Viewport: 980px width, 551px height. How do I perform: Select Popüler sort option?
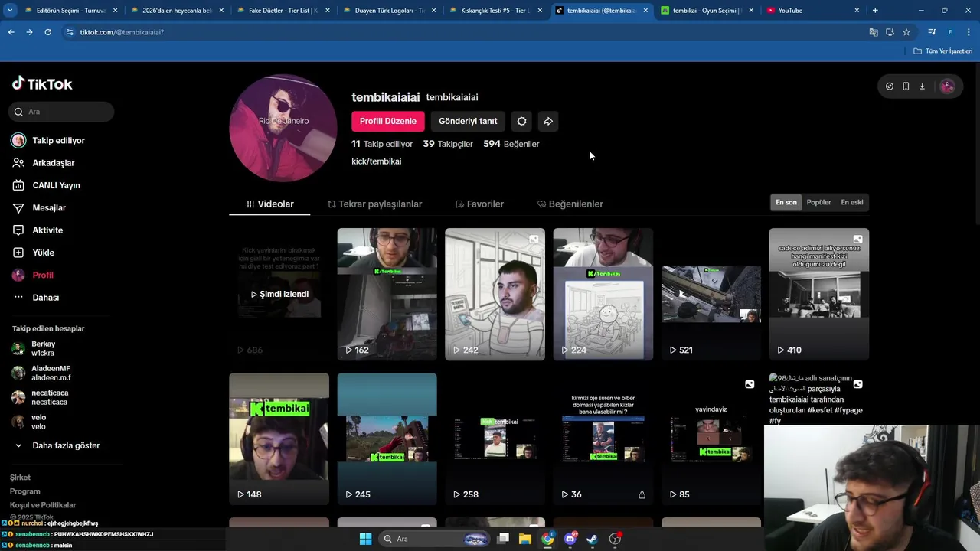coord(818,202)
